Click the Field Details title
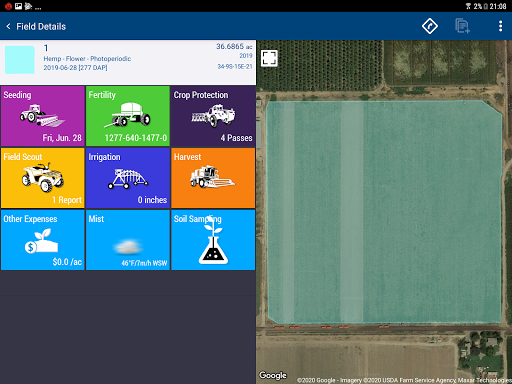This screenshot has height=384, width=512. (x=41, y=26)
